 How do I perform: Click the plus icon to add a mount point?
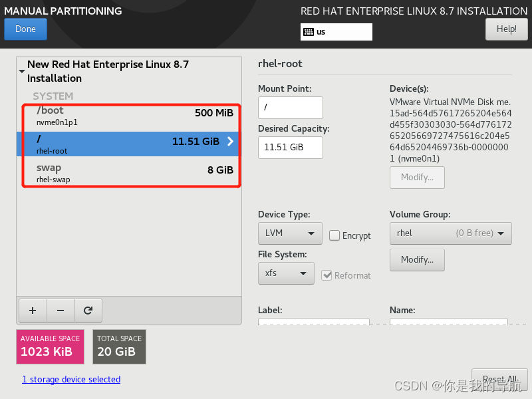click(33, 311)
